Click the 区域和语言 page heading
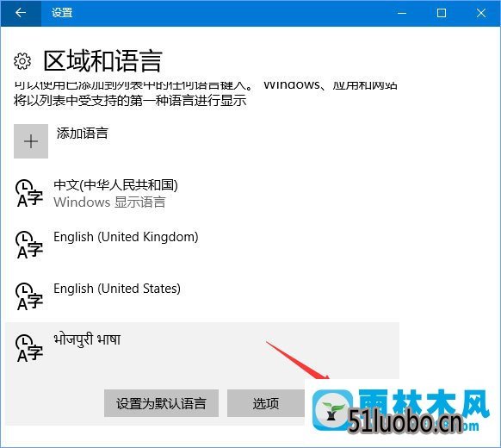This screenshot has width=501, height=448. [x=103, y=61]
